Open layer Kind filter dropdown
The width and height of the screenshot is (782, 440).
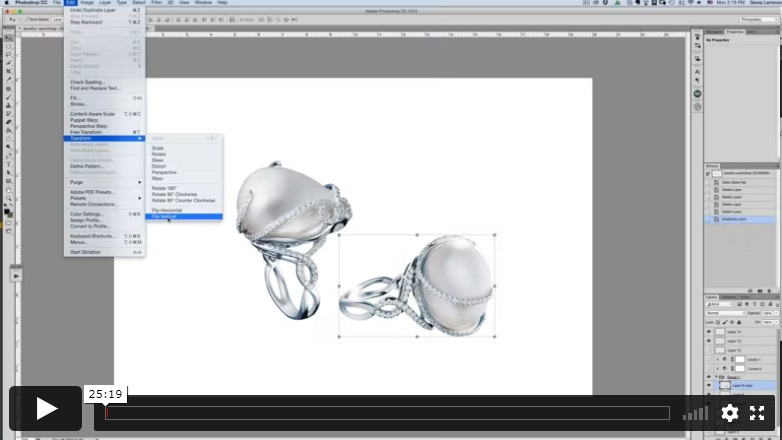pos(720,304)
